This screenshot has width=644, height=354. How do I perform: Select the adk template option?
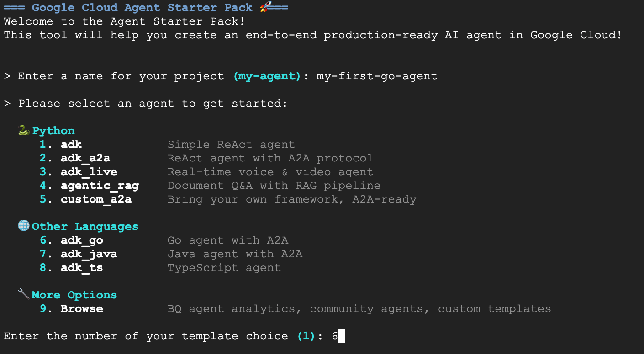71,145
